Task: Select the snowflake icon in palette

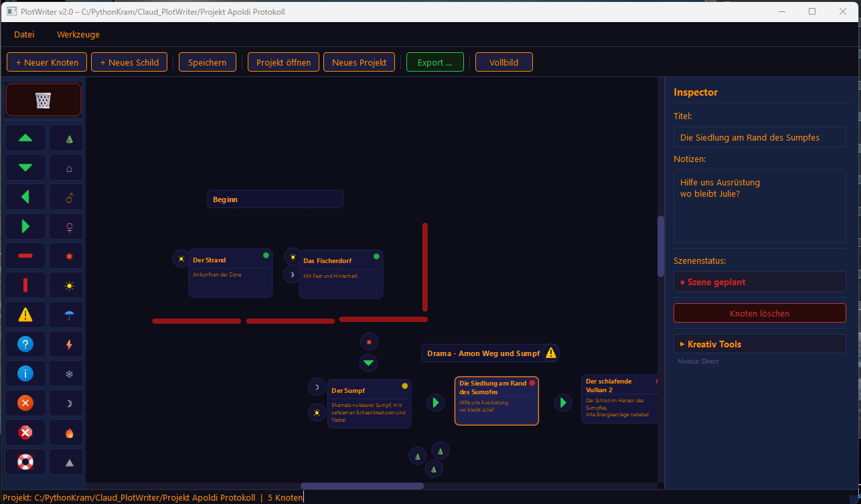Action: (x=69, y=373)
